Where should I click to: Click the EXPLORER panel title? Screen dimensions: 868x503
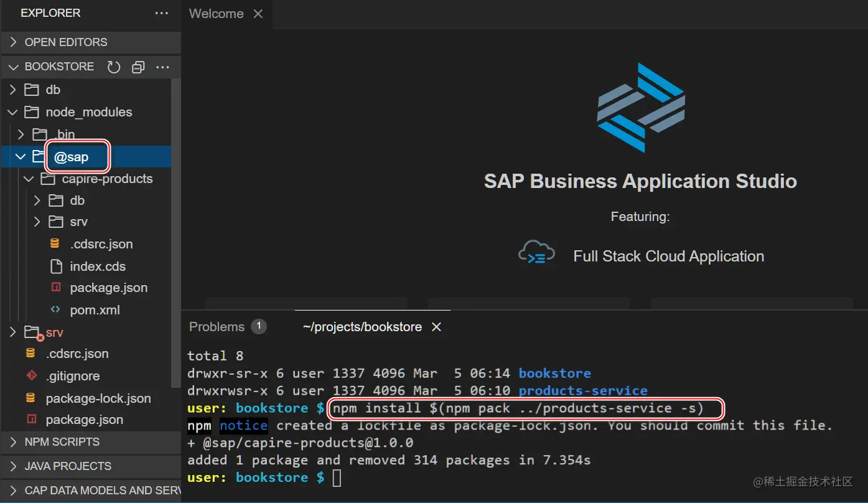tap(50, 13)
